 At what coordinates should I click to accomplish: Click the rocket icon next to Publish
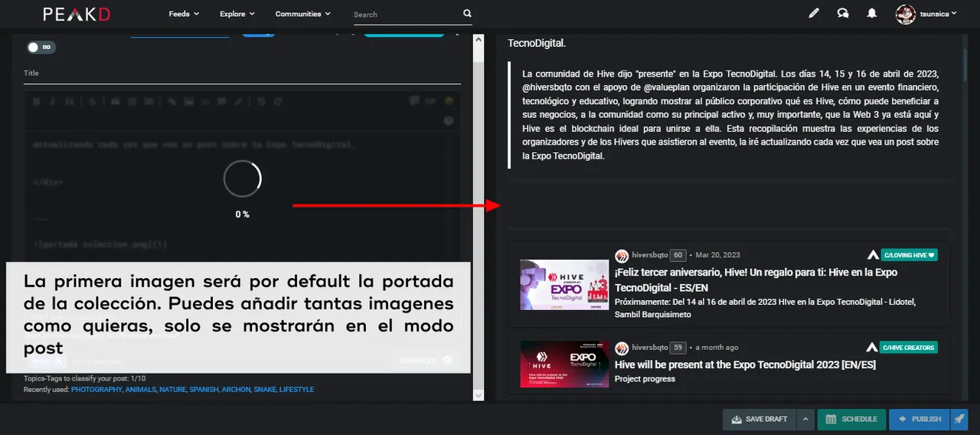point(959,419)
